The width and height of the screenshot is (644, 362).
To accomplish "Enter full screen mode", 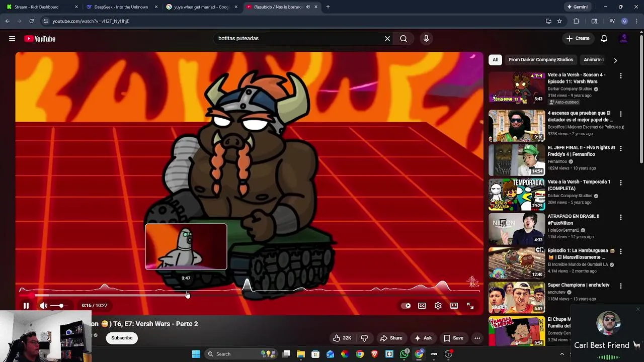I will click(470, 306).
